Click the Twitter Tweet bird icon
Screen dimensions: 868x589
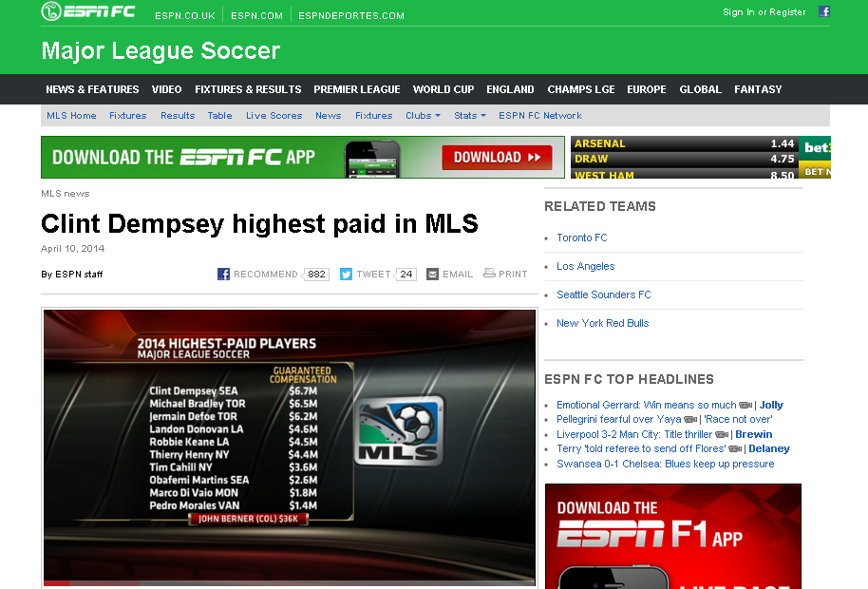click(x=347, y=274)
